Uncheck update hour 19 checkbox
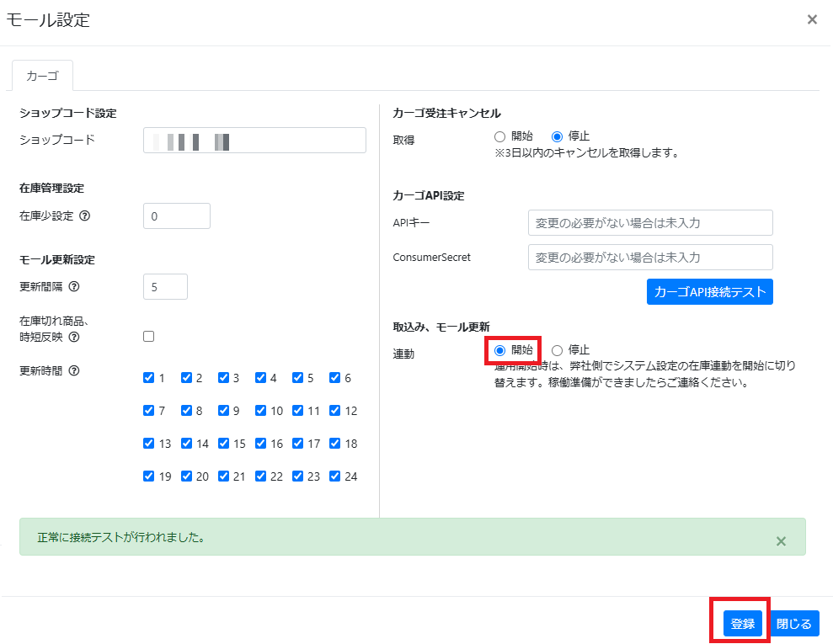The width and height of the screenshot is (833, 644). 149,476
